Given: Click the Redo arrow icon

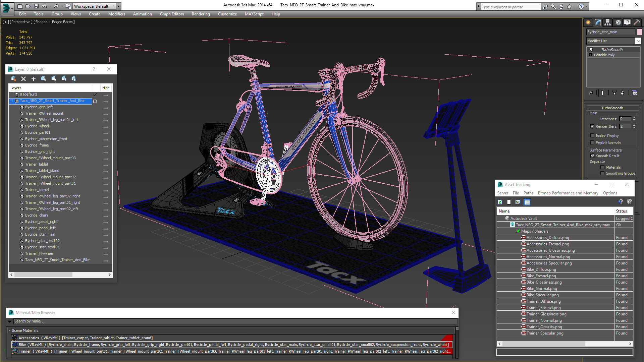Looking at the screenshot, I should (56, 6).
